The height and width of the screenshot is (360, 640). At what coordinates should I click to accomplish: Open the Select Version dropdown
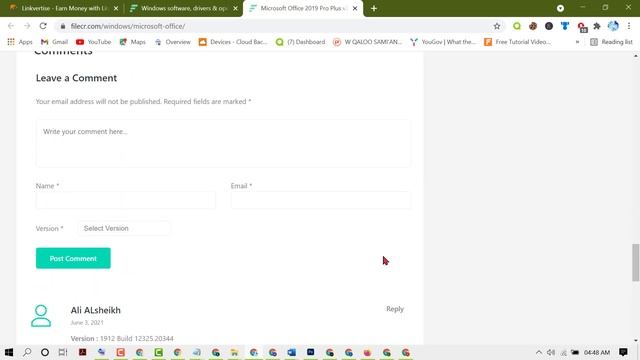[x=124, y=228]
